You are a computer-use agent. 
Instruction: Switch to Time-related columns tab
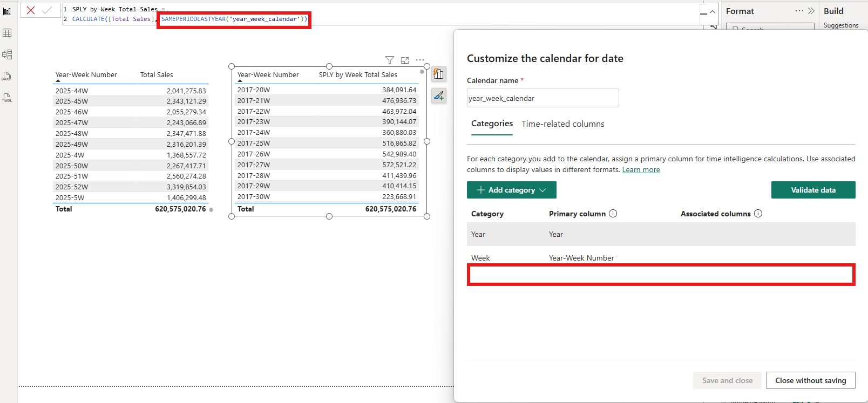[563, 124]
